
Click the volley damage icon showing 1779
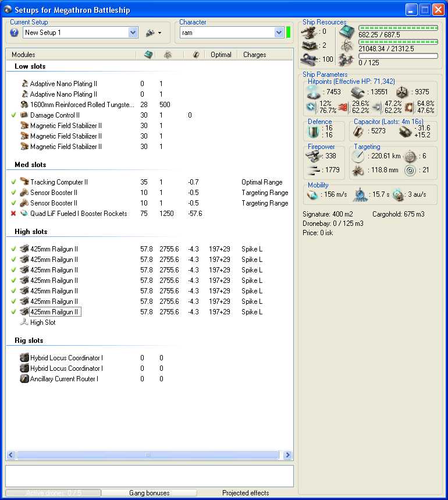(x=314, y=171)
